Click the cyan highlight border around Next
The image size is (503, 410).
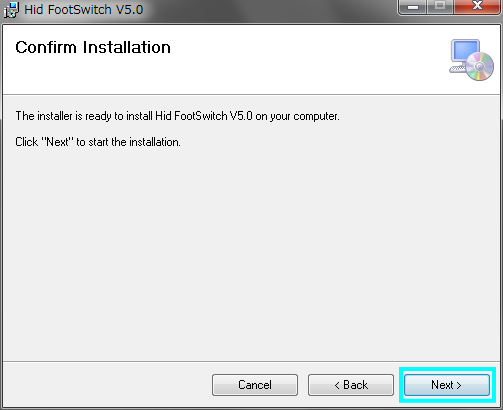click(x=447, y=369)
